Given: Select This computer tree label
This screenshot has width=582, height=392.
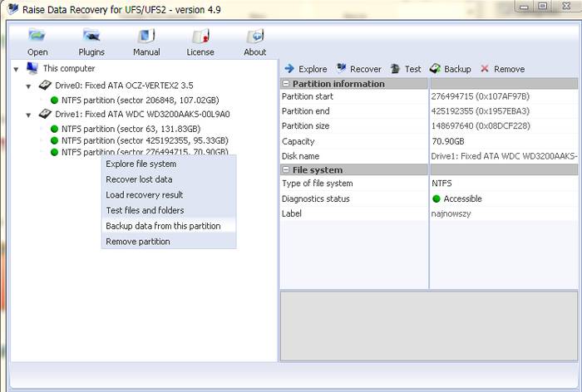Looking at the screenshot, I should pos(69,68).
